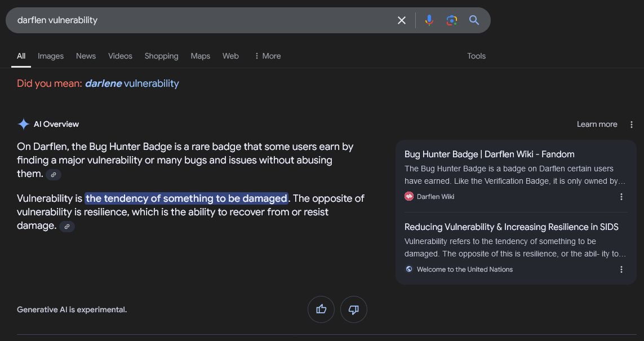Switch to the News tab
644x341 pixels.
(86, 56)
